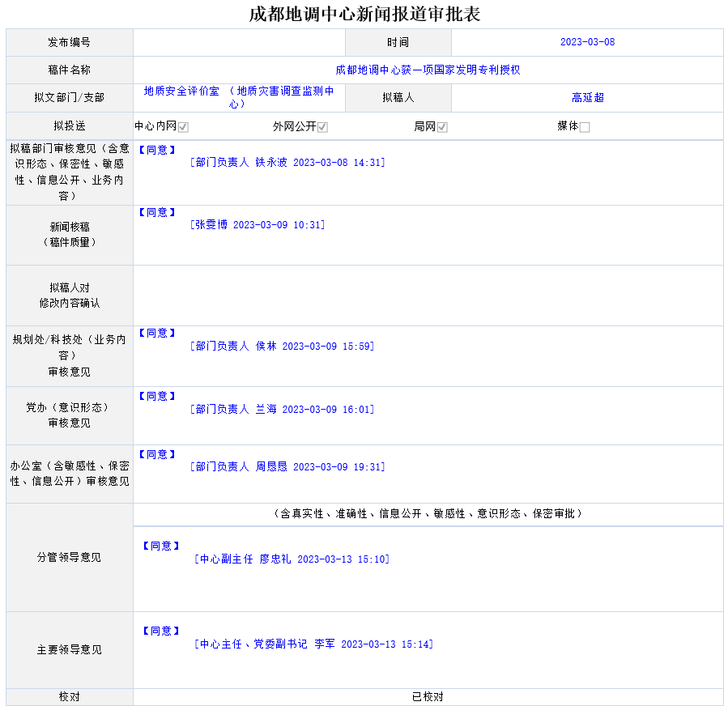Viewport: 728px width, 706px height.
Task: Click the 新闻核稿 signature dated 2023-03-09 10:31
Action: 258,225
